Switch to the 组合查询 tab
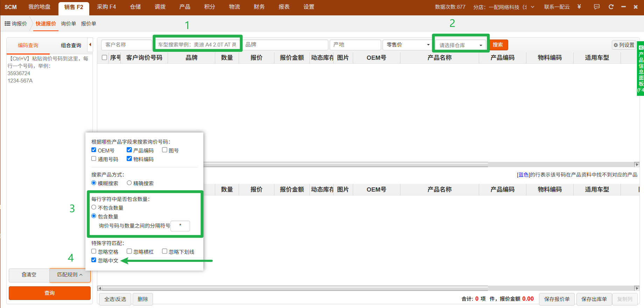The height and width of the screenshot is (308, 644). coord(71,45)
